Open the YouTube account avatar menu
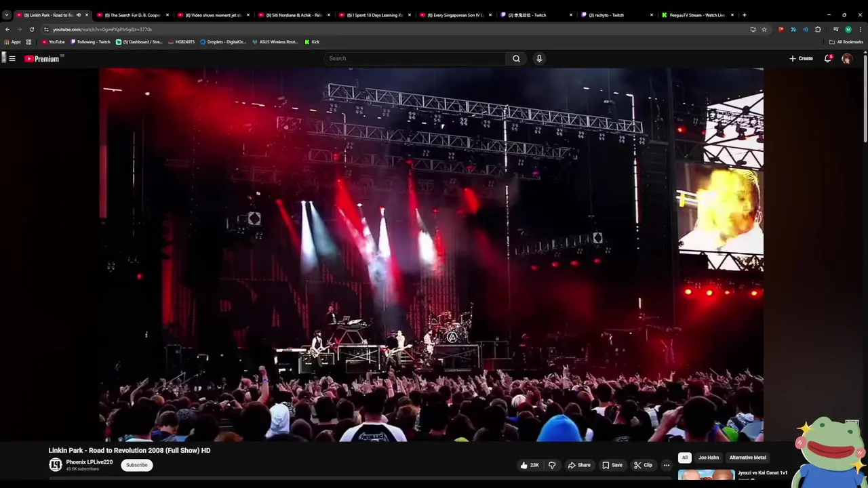Image resolution: width=868 pixels, height=488 pixels. coord(847,58)
